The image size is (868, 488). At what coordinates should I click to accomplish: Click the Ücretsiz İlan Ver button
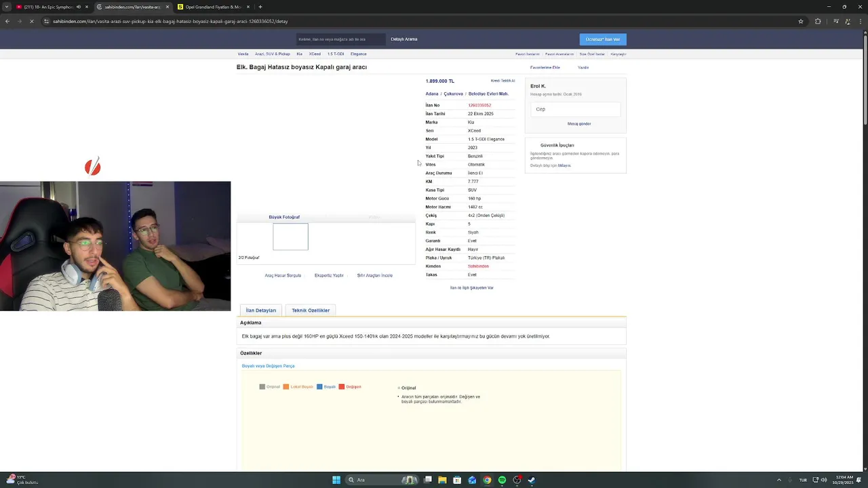click(603, 39)
